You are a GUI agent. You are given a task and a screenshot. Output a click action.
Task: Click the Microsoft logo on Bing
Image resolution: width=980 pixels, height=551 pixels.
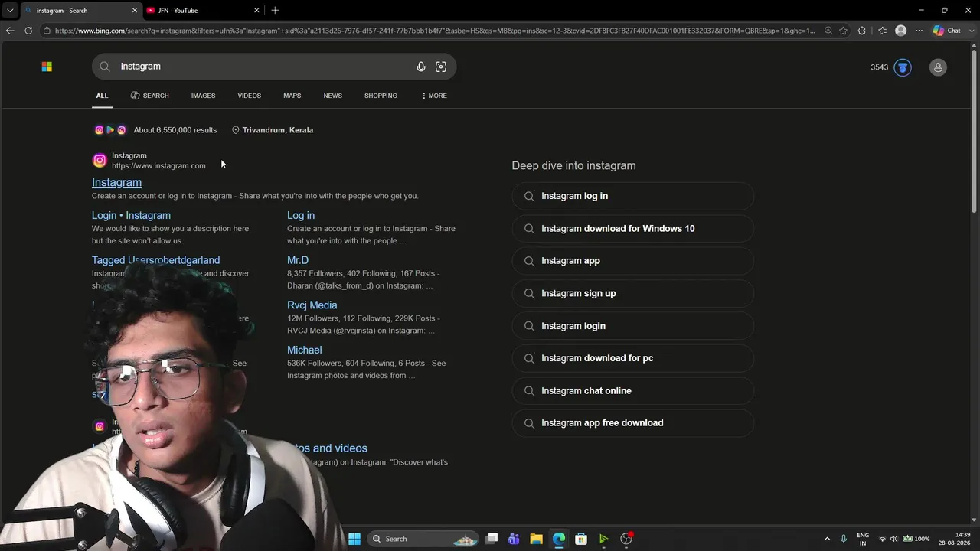point(47,67)
